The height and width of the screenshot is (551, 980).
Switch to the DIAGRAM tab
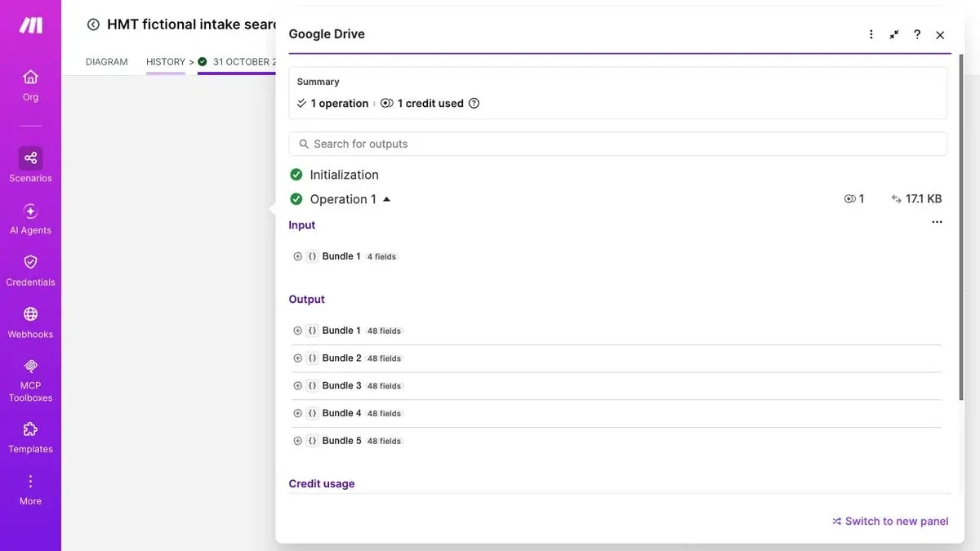(107, 62)
